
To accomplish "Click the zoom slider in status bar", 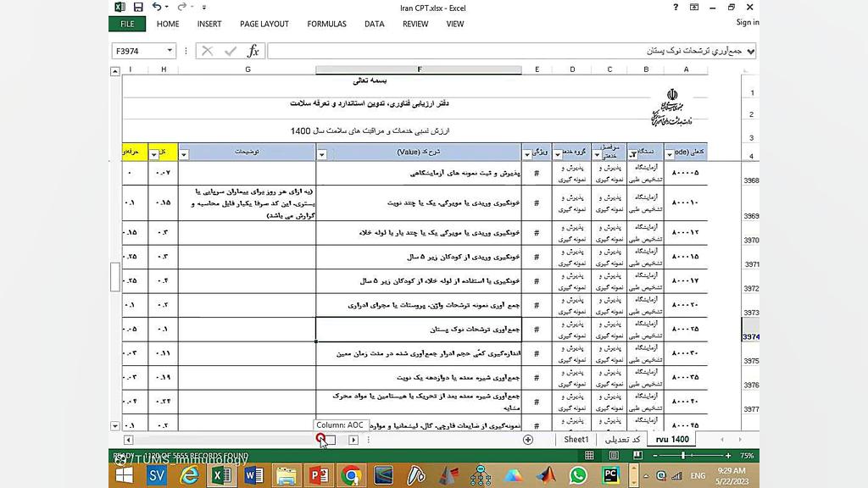I will point(682,456).
